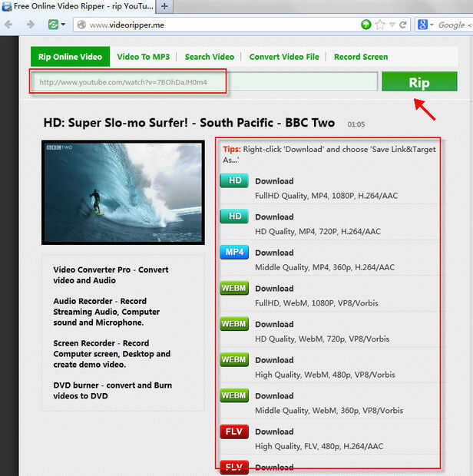Open the address bar history dropdown arrow
473x476 pixels.
click(x=392, y=25)
